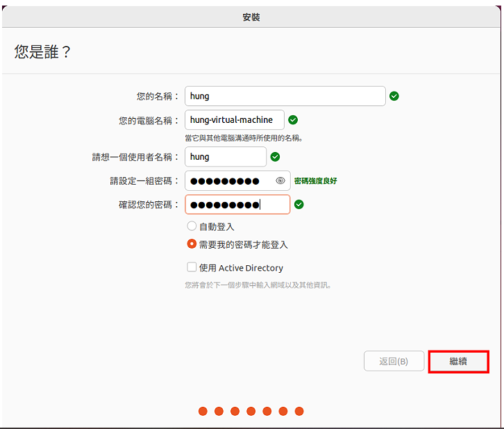
Task: Focus the 請想一個使用者名稱 username field
Action: [x=226, y=157]
